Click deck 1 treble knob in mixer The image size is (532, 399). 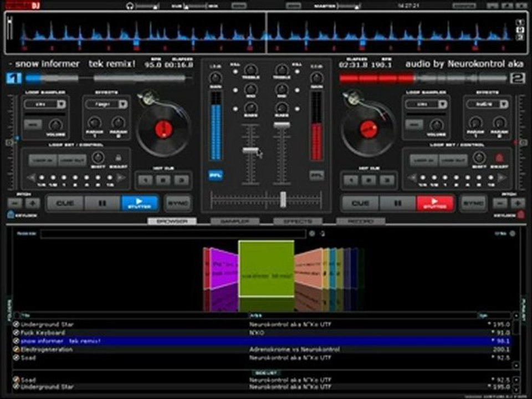250,70
